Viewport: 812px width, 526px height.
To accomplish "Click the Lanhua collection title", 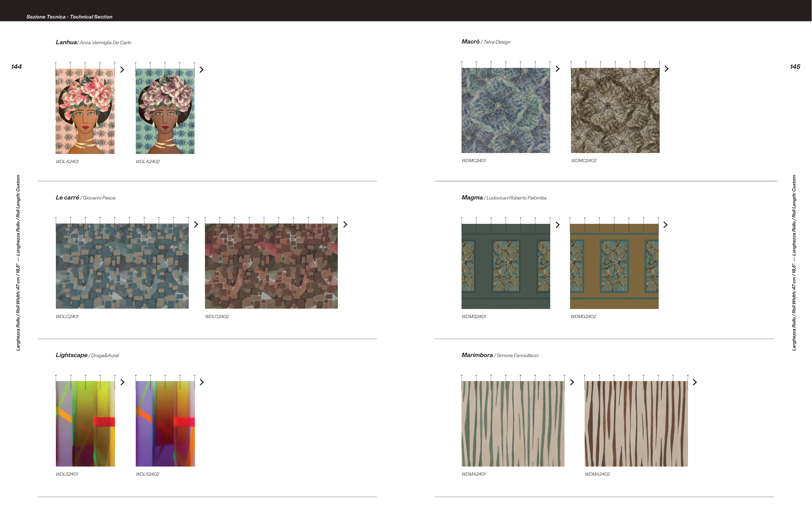I will (x=66, y=42).
